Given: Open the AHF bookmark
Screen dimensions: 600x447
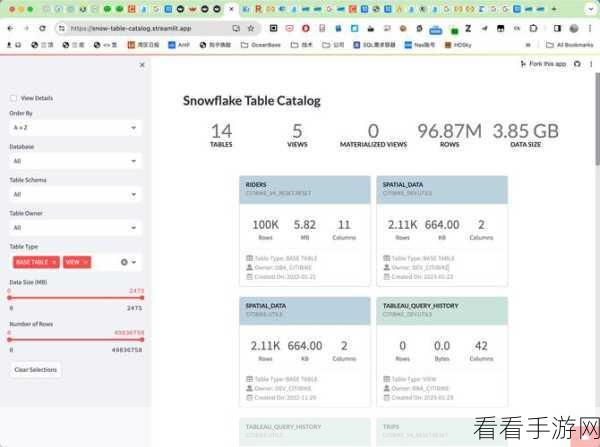Looking at the screenshot, I should 179,45.
